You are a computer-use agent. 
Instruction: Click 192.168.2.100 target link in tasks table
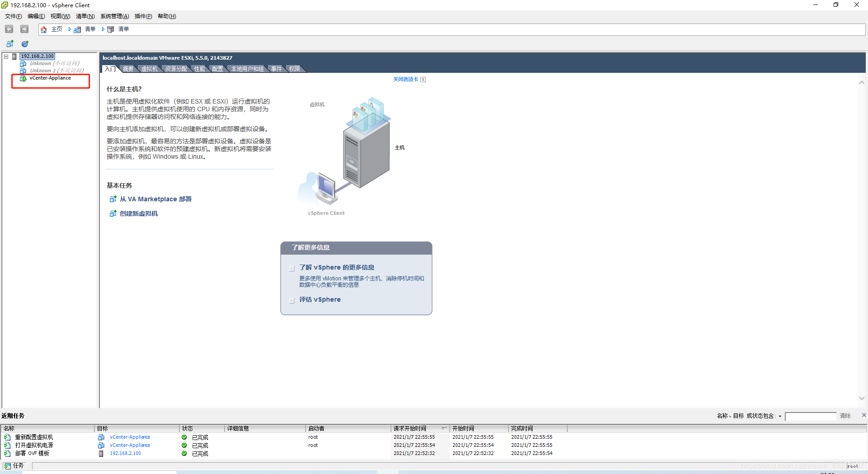pos(125,453)
